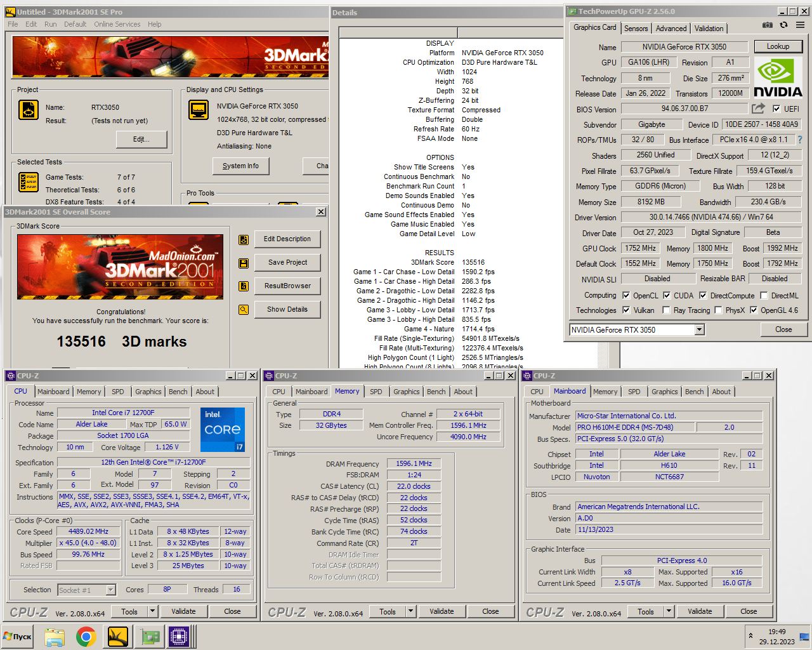The width and height of the screenshot is (812, 650).
Task: Click the ResultBrowser button
Action: click(287, 286)
